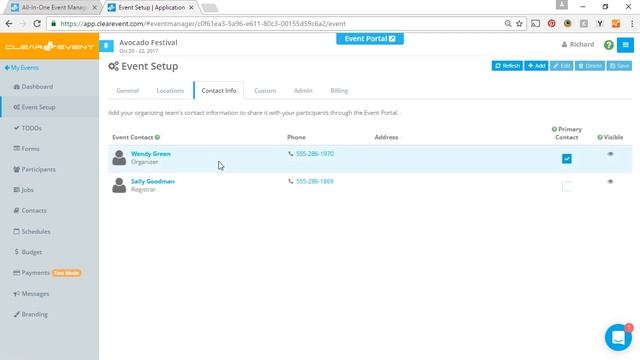Open the chat support bubble
Image resolution: width=640 pixels, height=360 pixels.
(618, 338)
